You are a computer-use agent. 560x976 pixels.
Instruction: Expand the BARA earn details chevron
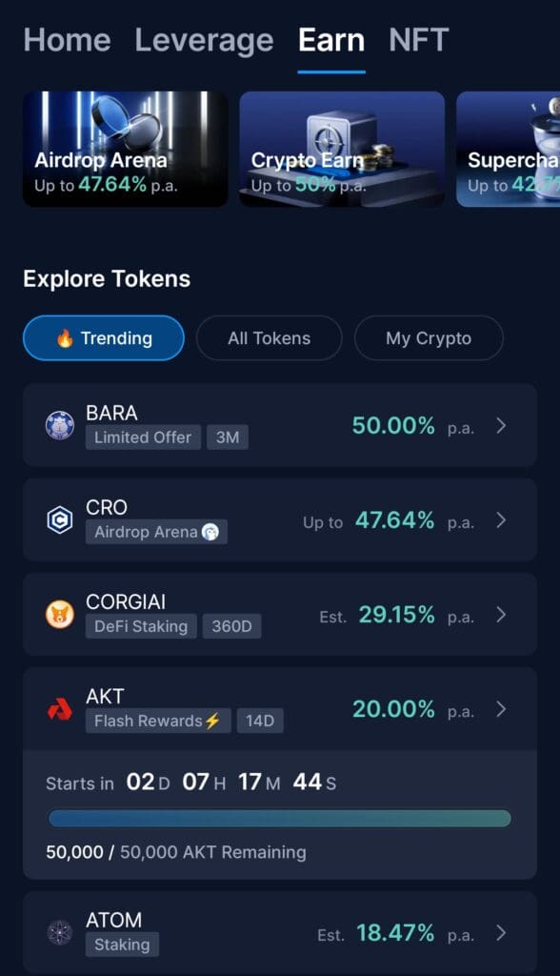[x=502, y=425]
